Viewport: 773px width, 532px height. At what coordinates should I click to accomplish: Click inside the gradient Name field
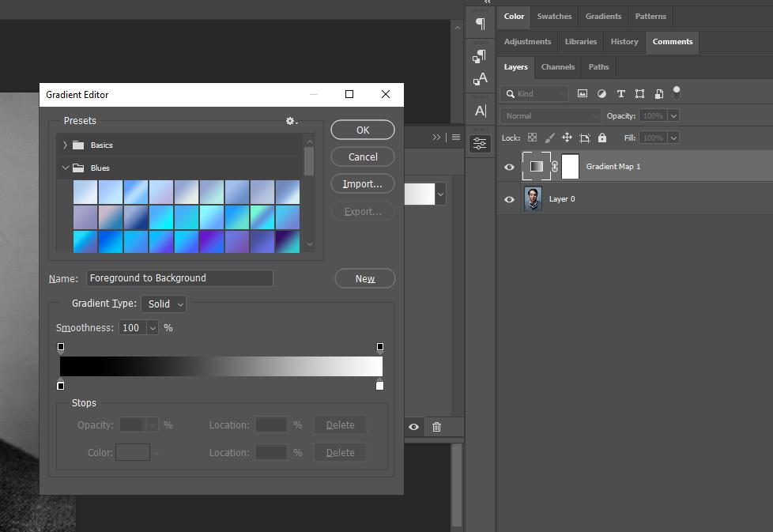[x=179, y=277]
